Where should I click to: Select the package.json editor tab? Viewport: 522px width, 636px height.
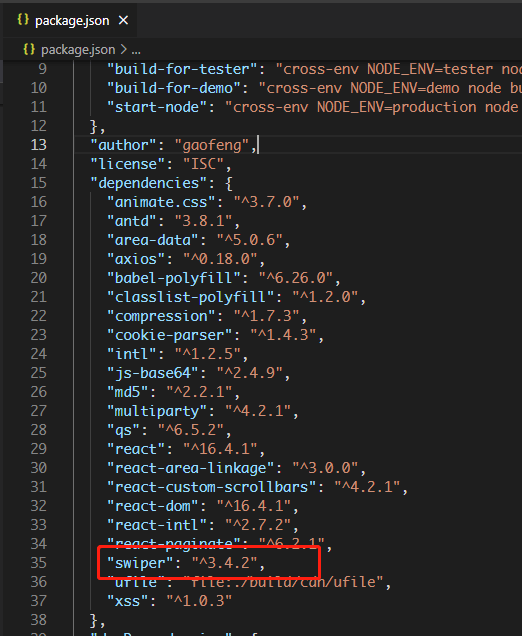70,21
